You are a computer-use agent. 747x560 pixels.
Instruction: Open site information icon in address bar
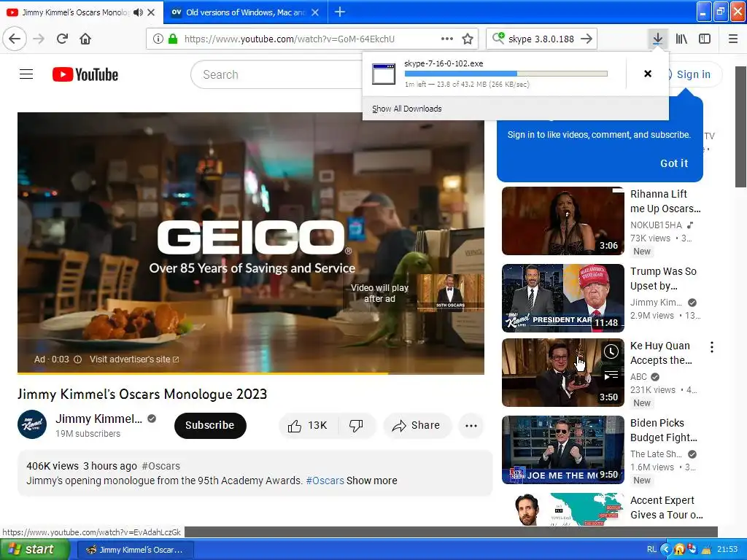(x=158, y=39)
